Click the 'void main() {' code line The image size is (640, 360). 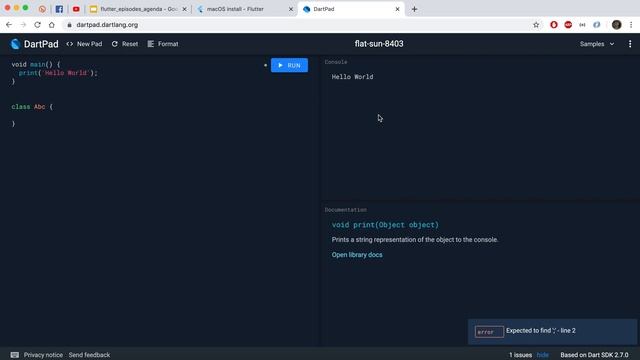(36, 64)
